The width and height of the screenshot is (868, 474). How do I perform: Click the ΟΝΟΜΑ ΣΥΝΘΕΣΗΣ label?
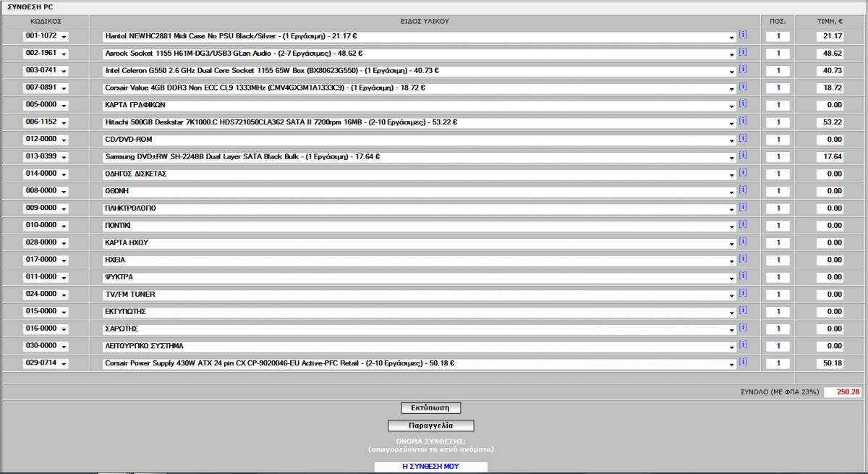click(x=430, y=441)
